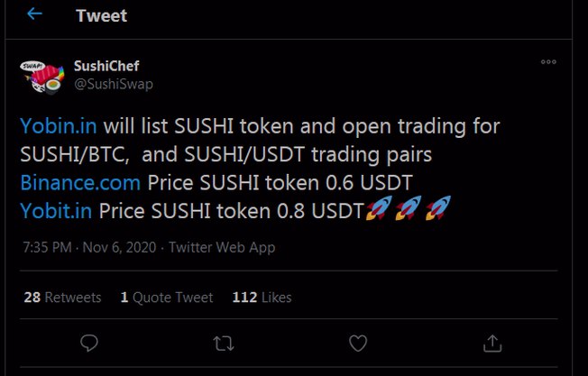View the 28 Retweets list
Image resolution: width=588 pixels, height=376 pixels.
click(x=62, y=297)
